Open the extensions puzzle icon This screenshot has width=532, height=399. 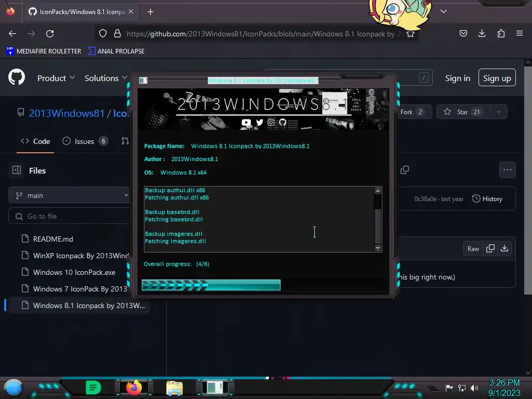click(501, 33)
